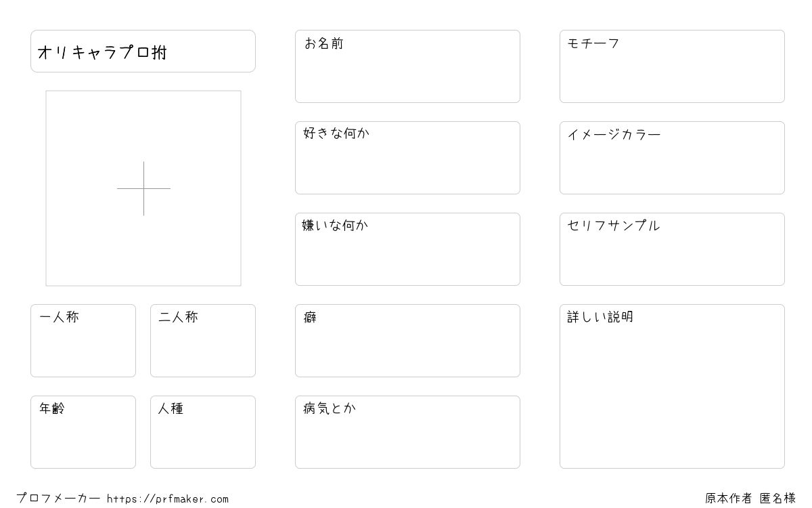The width and height of the screenshot is (812, 508).
Task: Click the イメージカラー field
Action: pyautogui.click(x=672, y=158)
